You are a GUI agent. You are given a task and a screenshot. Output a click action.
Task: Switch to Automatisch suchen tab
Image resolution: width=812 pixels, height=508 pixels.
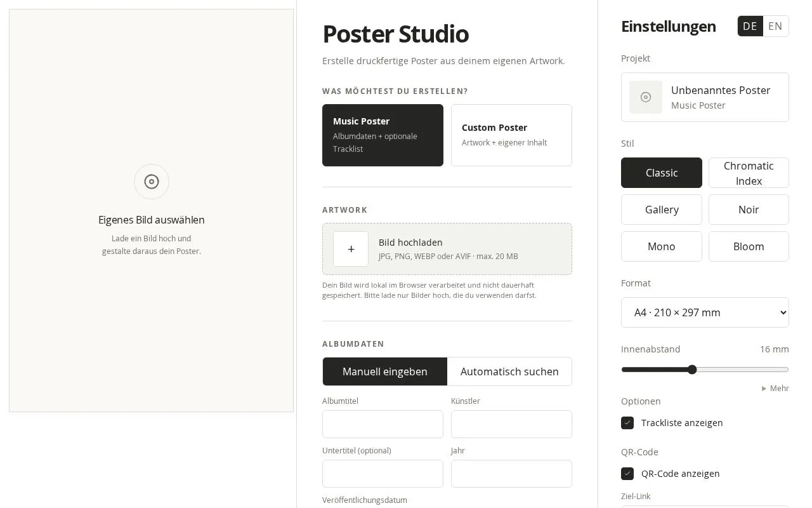pyautogui.click(x=509, y=371)
